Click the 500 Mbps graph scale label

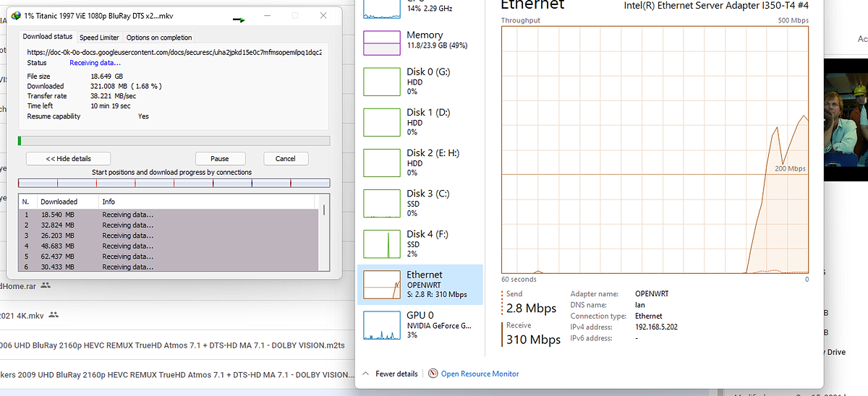(793, 20)
